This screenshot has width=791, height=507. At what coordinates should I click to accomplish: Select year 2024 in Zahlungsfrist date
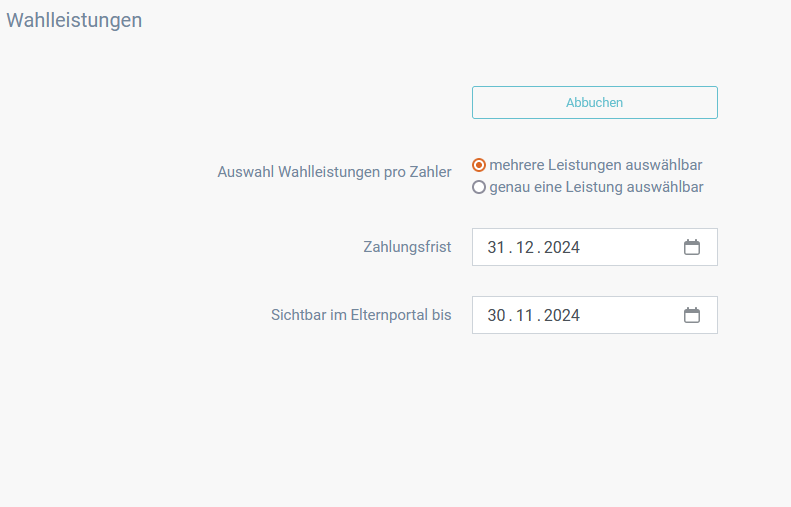(562, 247)
